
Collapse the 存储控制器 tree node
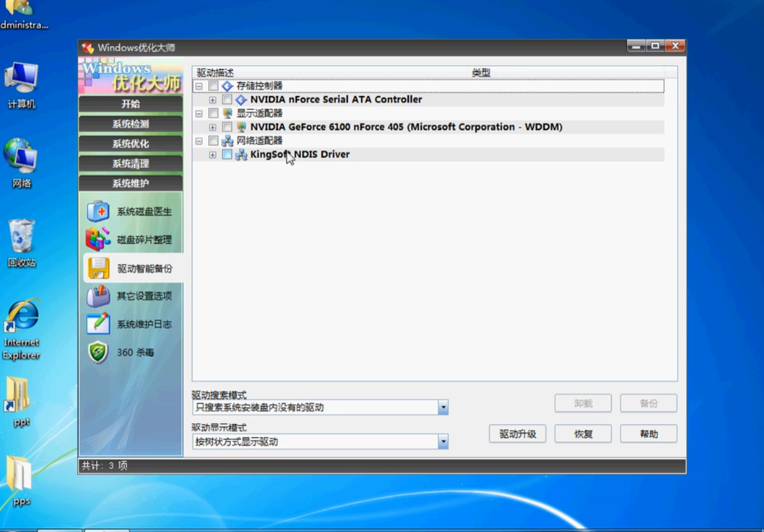coord(199,87)
